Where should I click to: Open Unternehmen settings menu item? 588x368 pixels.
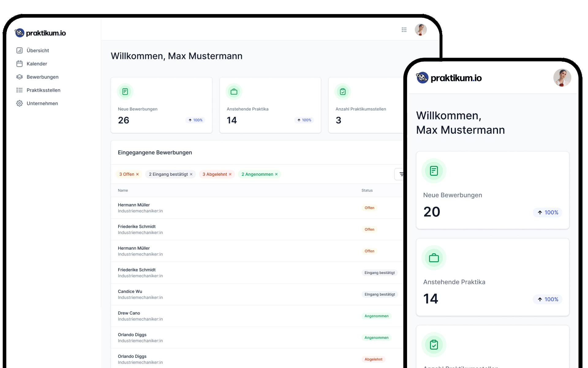pyautogui.click(x=42, y=103)
